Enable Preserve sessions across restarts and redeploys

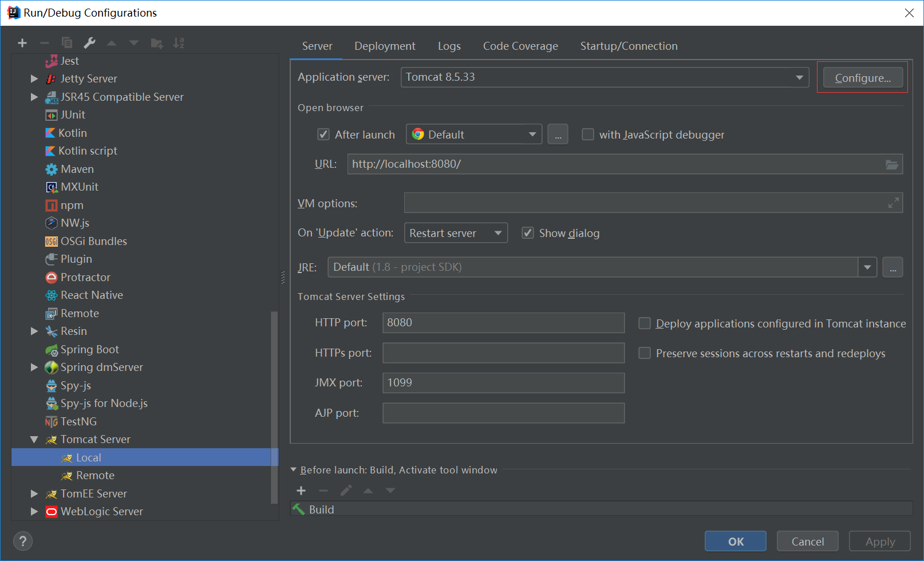[x=645, y=353]
